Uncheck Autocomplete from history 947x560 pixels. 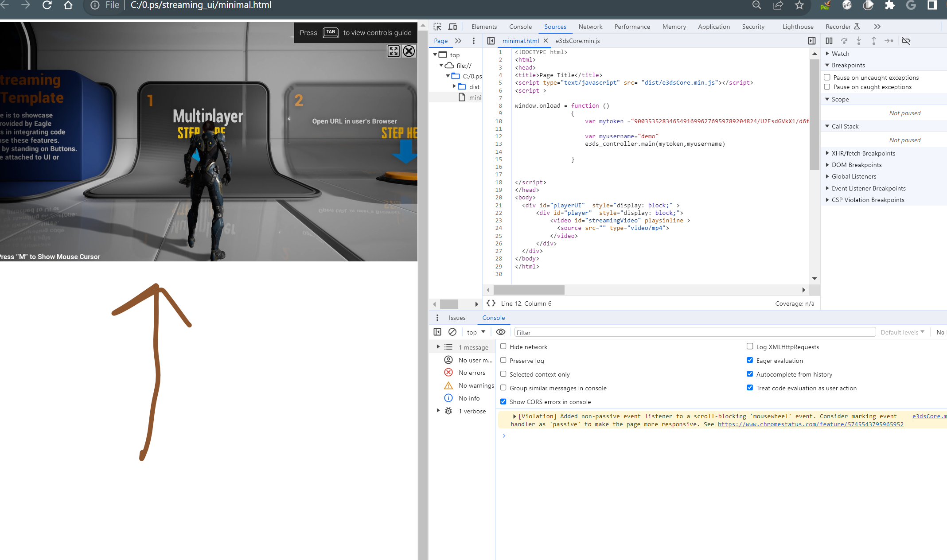coord(750,374)
